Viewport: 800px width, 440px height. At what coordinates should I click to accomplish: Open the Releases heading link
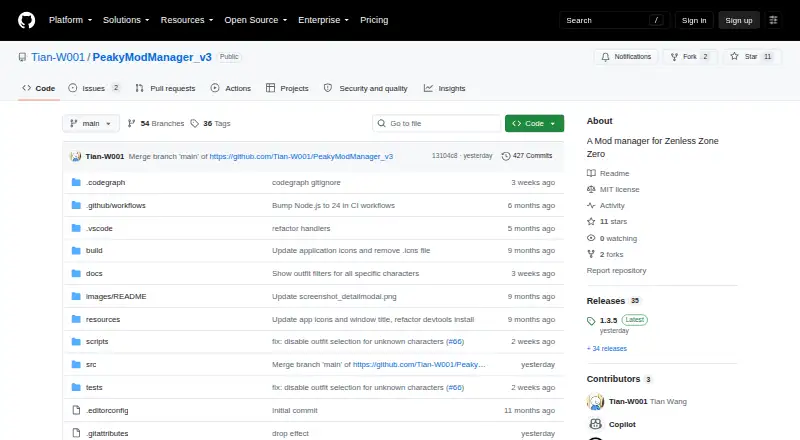[606, 301]
